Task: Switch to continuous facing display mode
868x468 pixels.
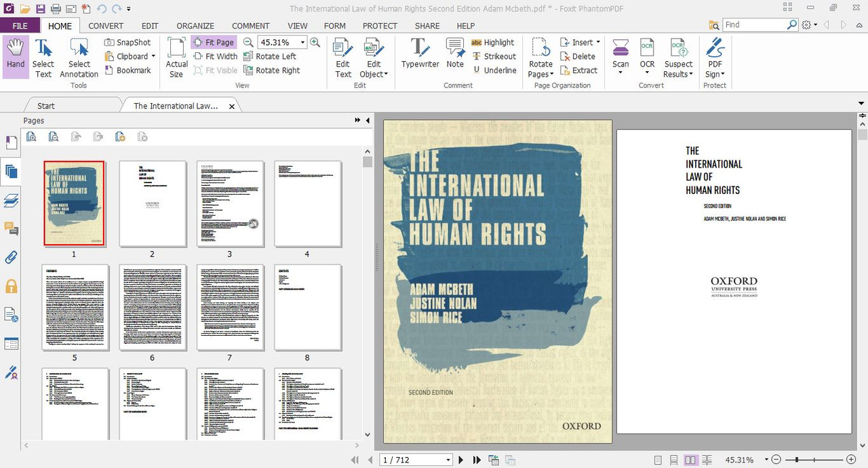Action: (x=706, y=460)
